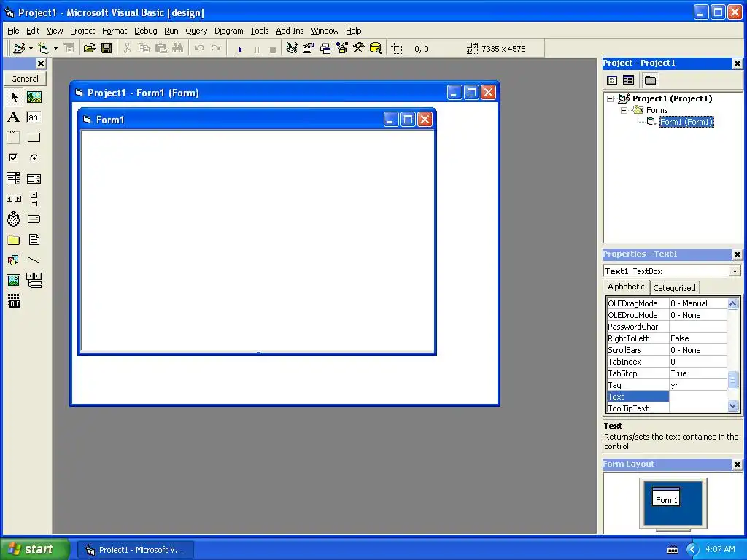The width and height of the screenshot is (747, 560).
Task: Select the OptionButton control tool
Action: [34, 157]
